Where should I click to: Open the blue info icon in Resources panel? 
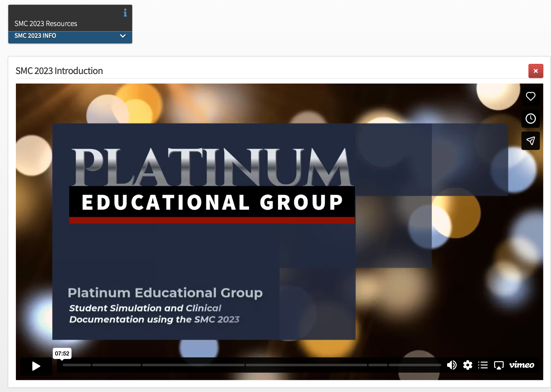tap(125, 13)
